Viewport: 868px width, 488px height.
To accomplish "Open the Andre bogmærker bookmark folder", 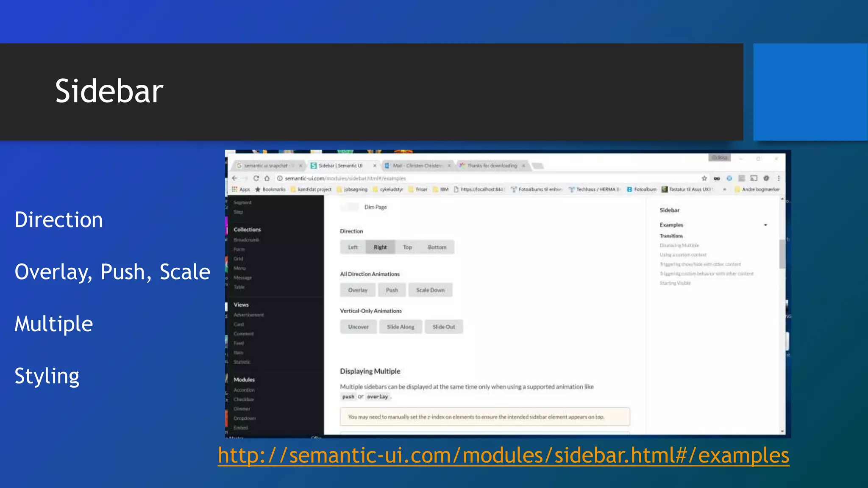I will (x=757, y=189).
